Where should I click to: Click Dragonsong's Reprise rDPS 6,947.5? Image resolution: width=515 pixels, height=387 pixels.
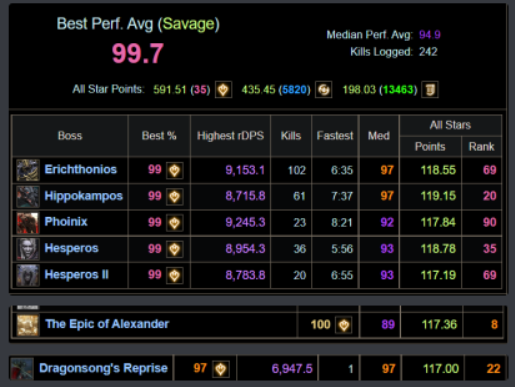point(292,369)
